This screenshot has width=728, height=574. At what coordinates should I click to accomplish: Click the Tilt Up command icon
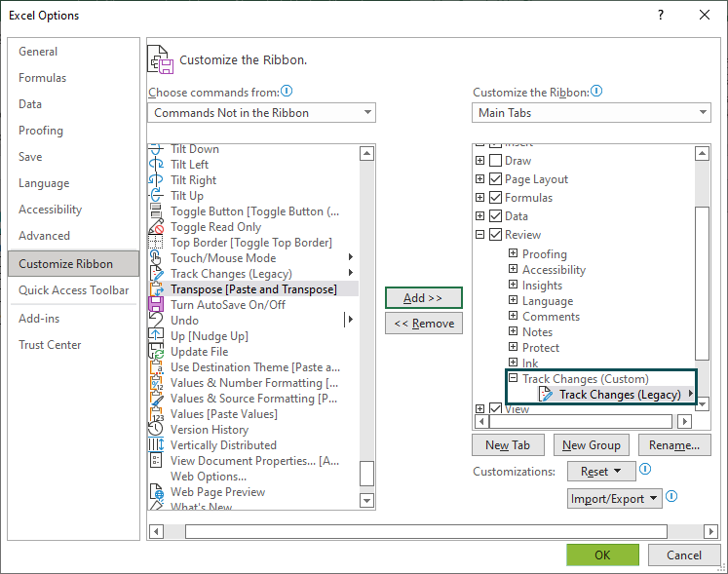click(x=156, y=196)
